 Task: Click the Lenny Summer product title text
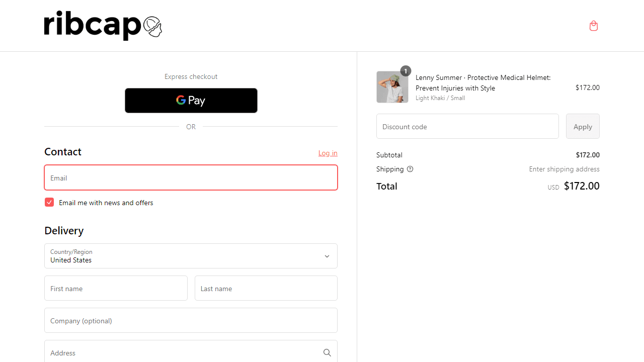point(483,83)
